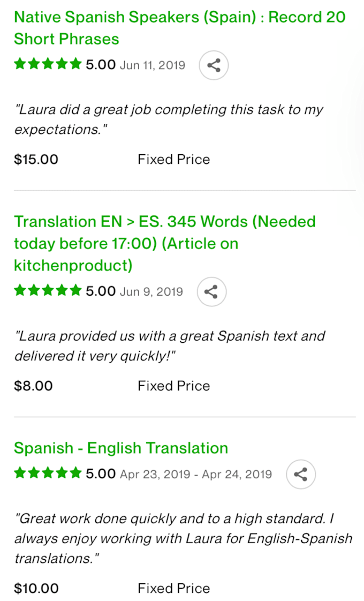The height and width of the screenshot is (601, 364).
Task: Click the $8.00 fixed price amount
Action: (x=33, y=386)
